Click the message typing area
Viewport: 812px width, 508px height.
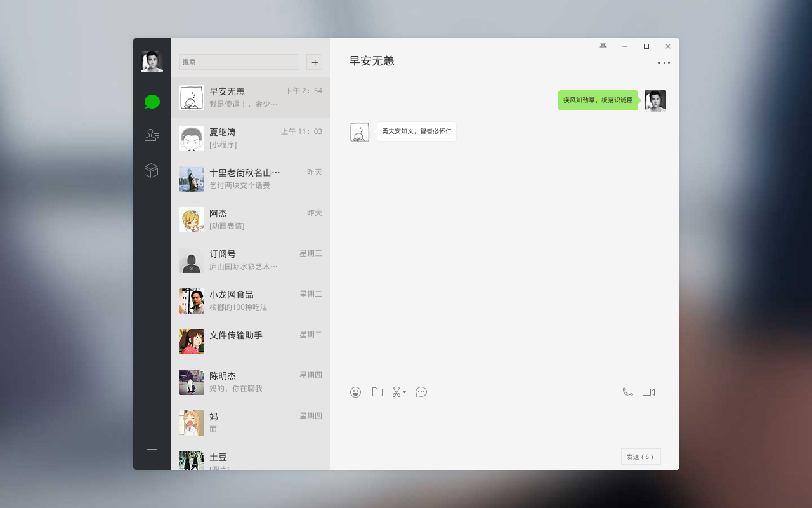click(x=504, y=424)
